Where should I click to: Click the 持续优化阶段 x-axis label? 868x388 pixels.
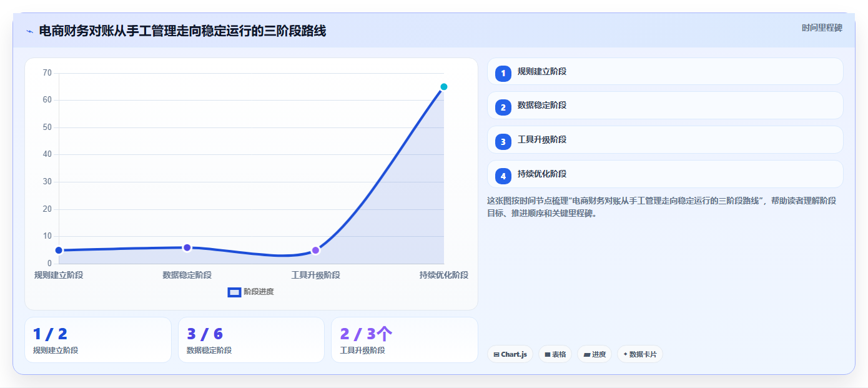pyautogui.click(x=444, y=275)
